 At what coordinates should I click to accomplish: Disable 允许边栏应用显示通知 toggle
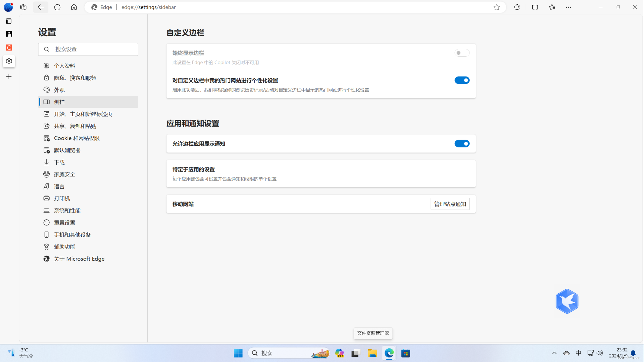(462, 143)
